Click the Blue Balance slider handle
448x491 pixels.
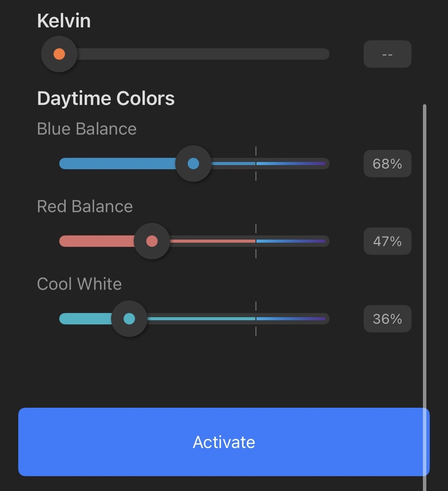click(x=193, y=164)
